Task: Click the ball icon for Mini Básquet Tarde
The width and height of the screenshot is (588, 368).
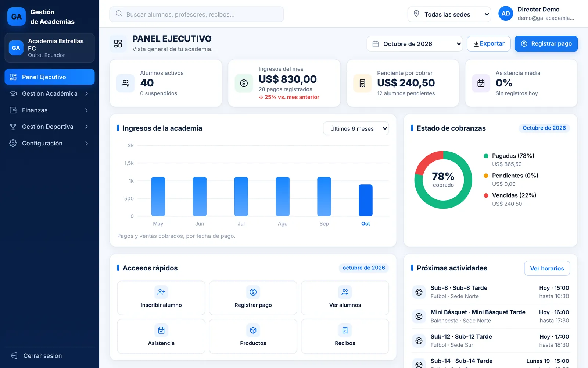Action: tap(419, 316)
